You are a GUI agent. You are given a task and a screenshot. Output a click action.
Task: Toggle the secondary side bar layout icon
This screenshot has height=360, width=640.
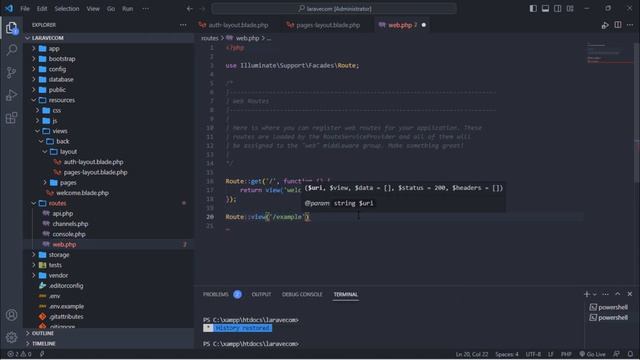click(558, 9)
